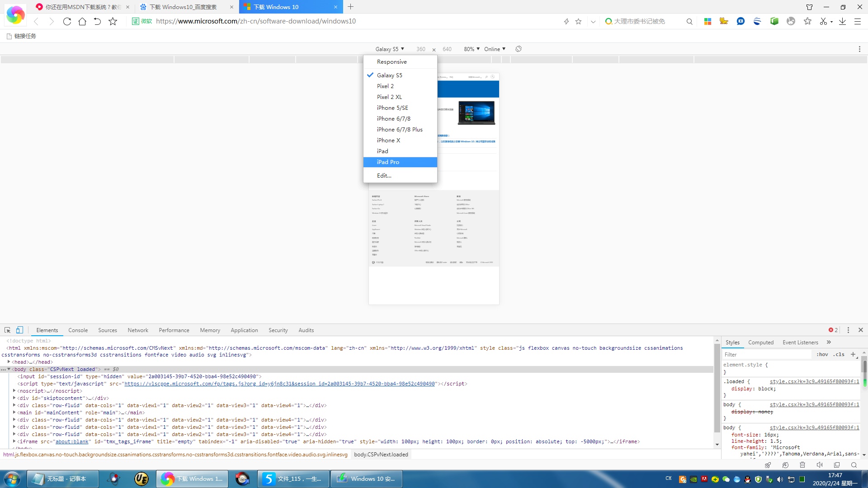Viewport: 868px width, 488px height.
Task: Click the volume icon in system tray
Action: click(x=780, y=479)
